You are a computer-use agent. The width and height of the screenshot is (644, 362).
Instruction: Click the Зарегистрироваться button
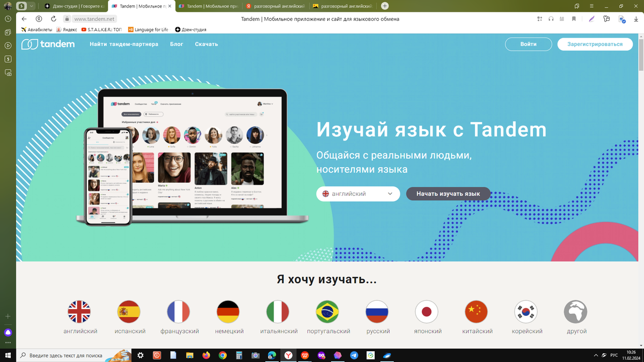pos(595,44)
